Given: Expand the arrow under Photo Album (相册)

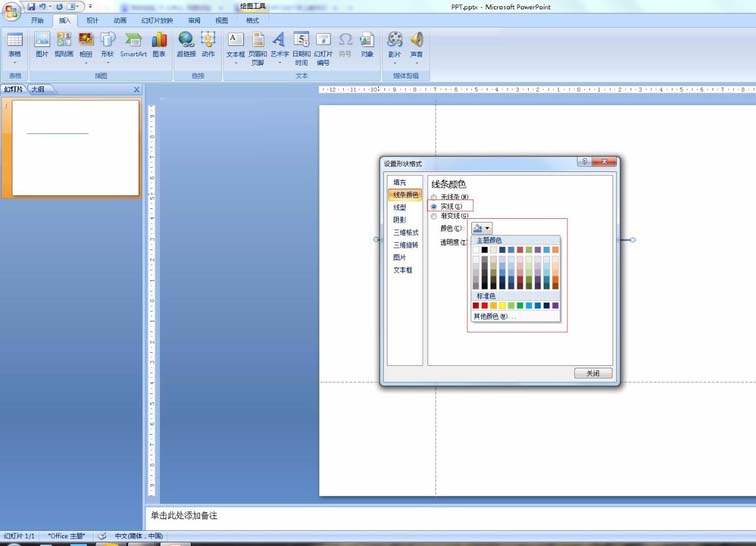Looking at the screenshot, I should [x=86, y=63].
